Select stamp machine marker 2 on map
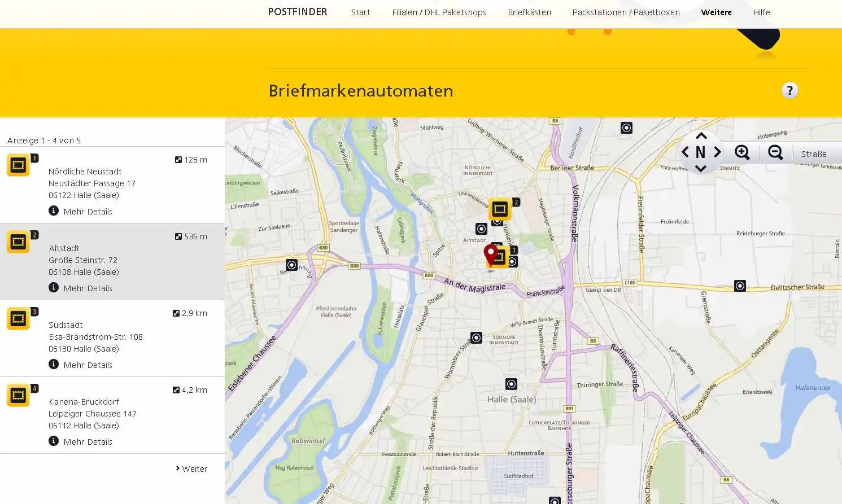 click(x=500, y=209)
